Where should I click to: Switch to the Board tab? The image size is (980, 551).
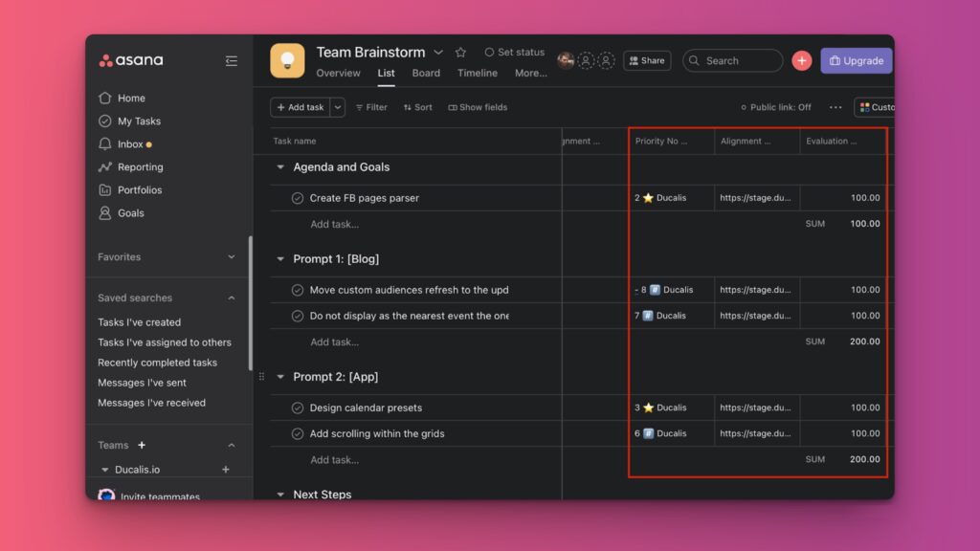tap(426, 73)
